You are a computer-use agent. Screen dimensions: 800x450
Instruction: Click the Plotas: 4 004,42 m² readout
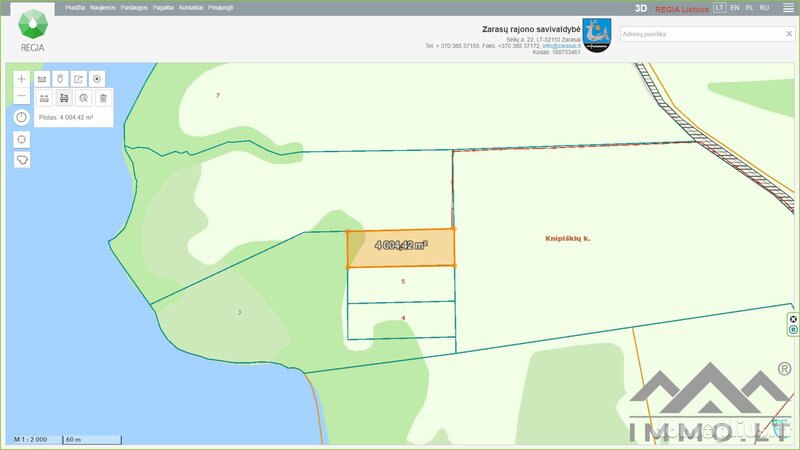66,117
